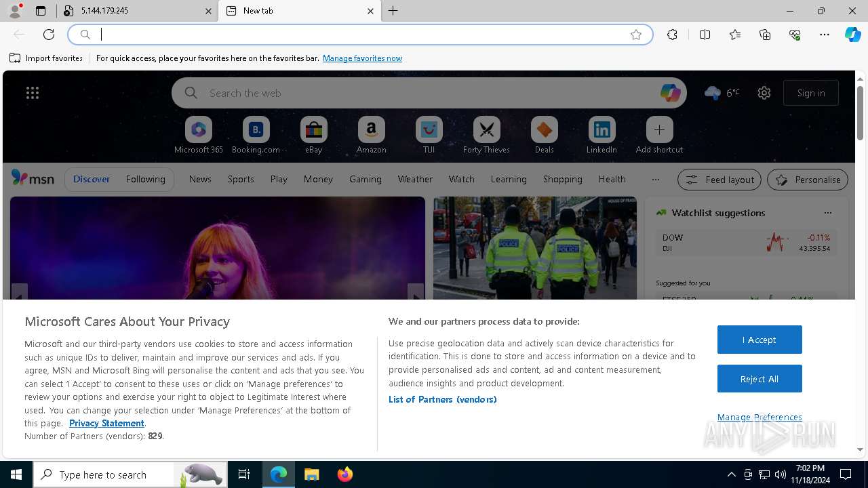Open the eBay shortcut
This screenshot has width=868, height=488.
(x=314, y=136)
